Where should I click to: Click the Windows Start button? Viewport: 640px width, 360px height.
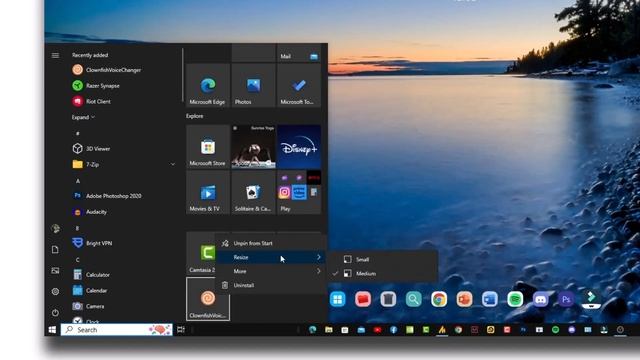[x=52, y=330]
